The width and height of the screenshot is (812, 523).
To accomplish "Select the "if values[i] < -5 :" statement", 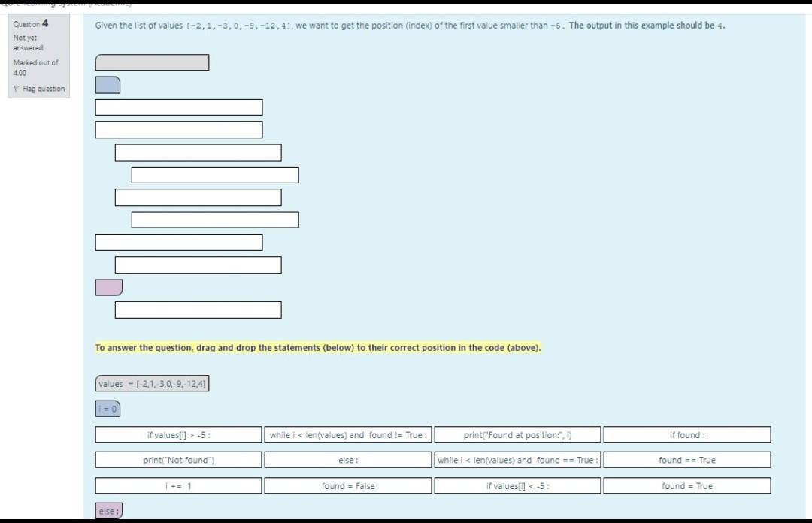I will point(517,485).
